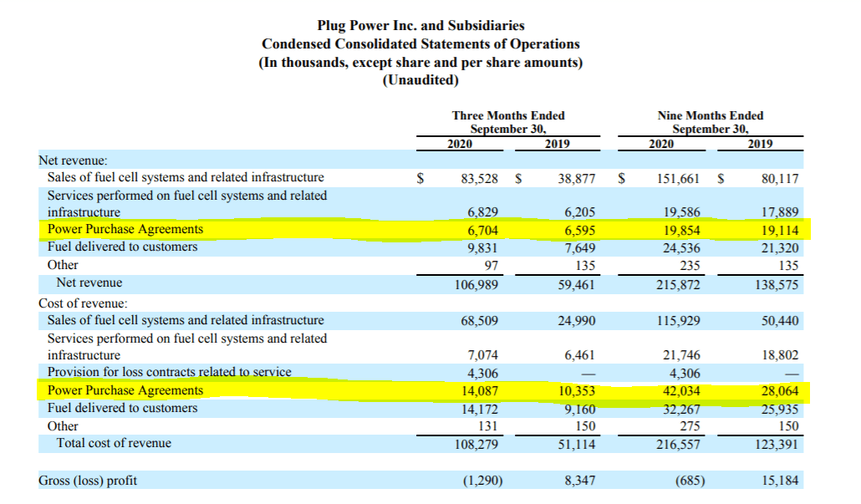The height and width of the screenshot is (504, 861).
Task: Click PPA revenue value 19,114
Action: point(780,230)
